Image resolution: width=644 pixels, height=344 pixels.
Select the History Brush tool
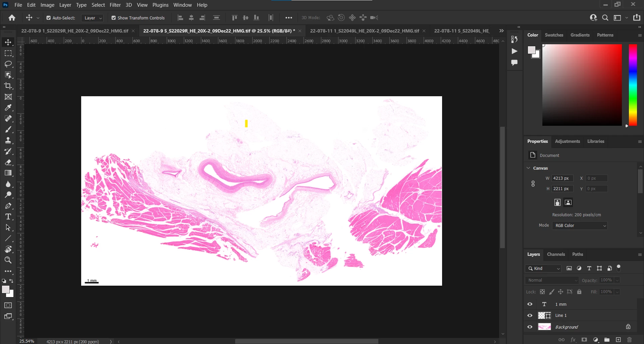[8, 151]
